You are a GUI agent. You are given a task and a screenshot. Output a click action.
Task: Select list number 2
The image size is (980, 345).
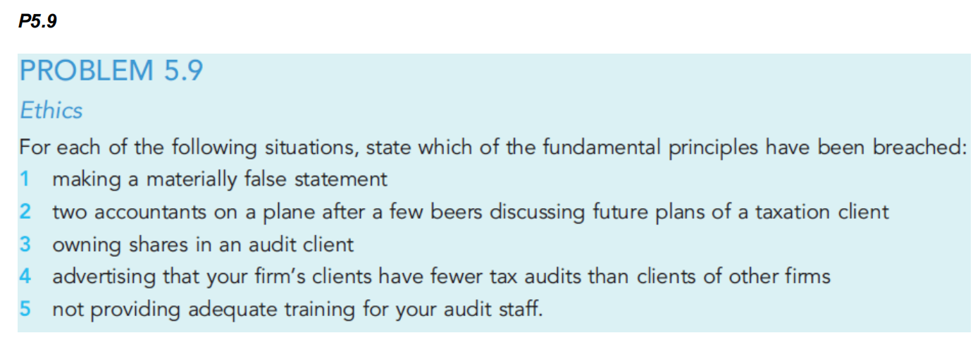pos(25,211)
